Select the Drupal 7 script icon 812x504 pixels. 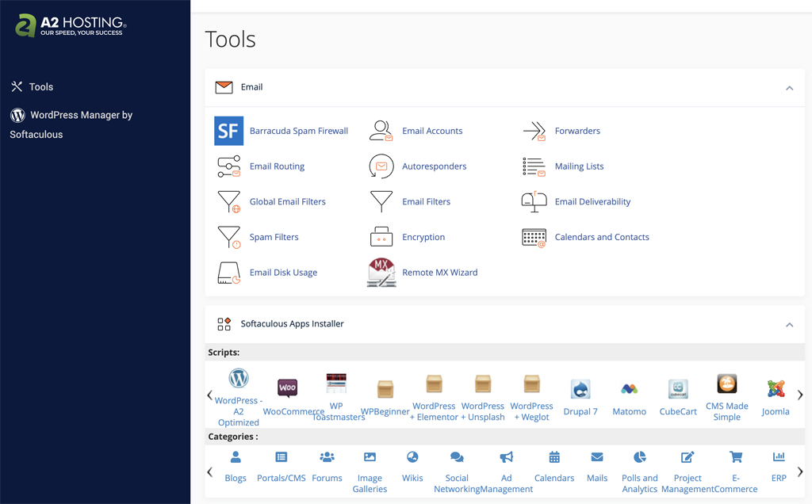coord(580,389)
